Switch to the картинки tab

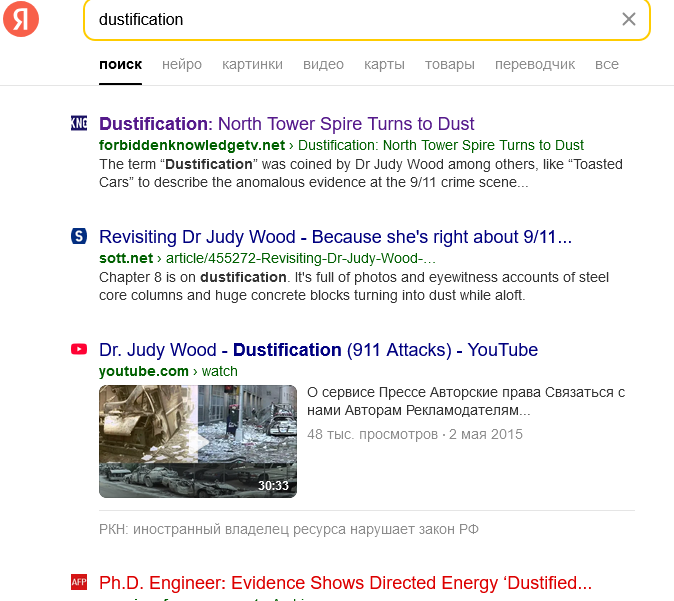pyautogui.click(x=252, y=64)
